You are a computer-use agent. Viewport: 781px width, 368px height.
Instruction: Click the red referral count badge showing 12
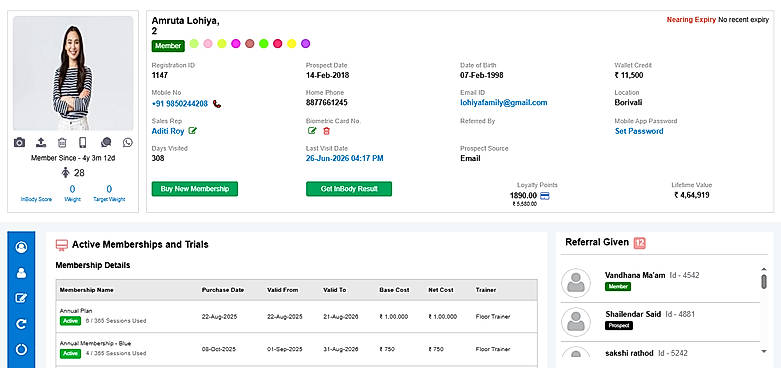click(x=640, y=243)
